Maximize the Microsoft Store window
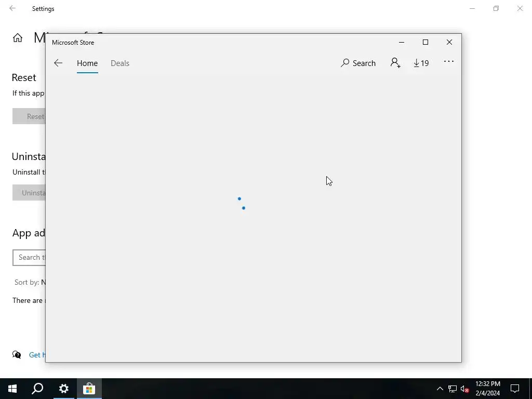This screenshot has width=532, height=399. 425,43
